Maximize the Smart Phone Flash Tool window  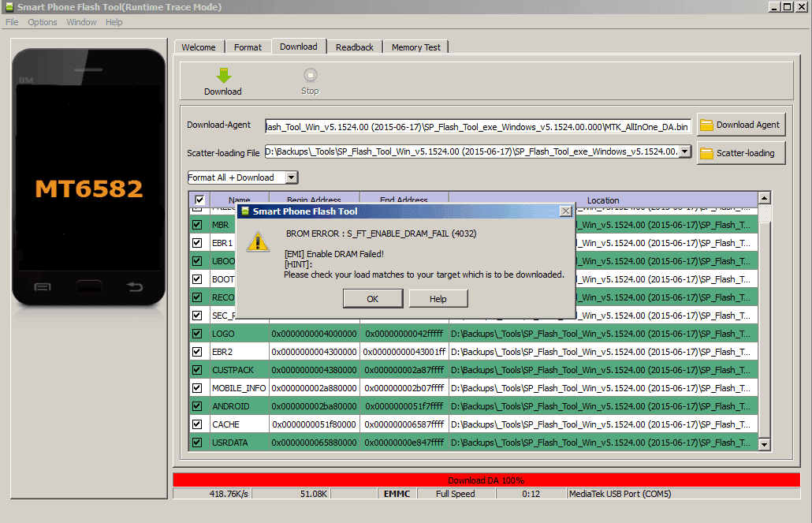(x=787, y=7)
